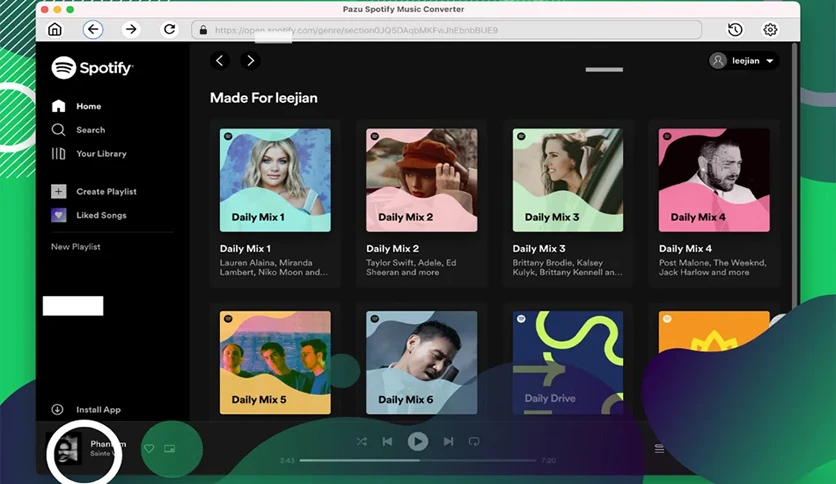Reload the page with the refresh icon
Screen dimensions: 836x484
pyautogui.click(x=170, y=29)
